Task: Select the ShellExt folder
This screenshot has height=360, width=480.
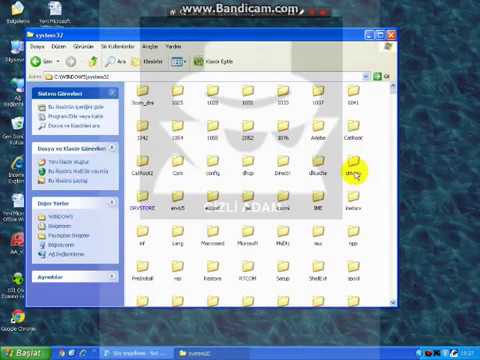Action: point(318,271)
